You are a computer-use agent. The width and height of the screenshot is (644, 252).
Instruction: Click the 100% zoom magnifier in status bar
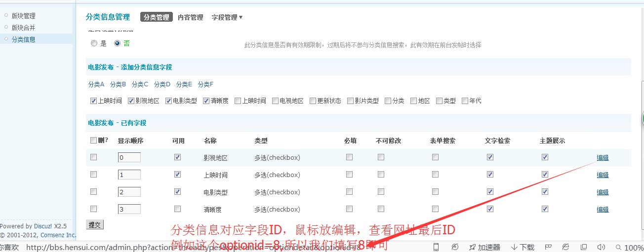point(630,248)
